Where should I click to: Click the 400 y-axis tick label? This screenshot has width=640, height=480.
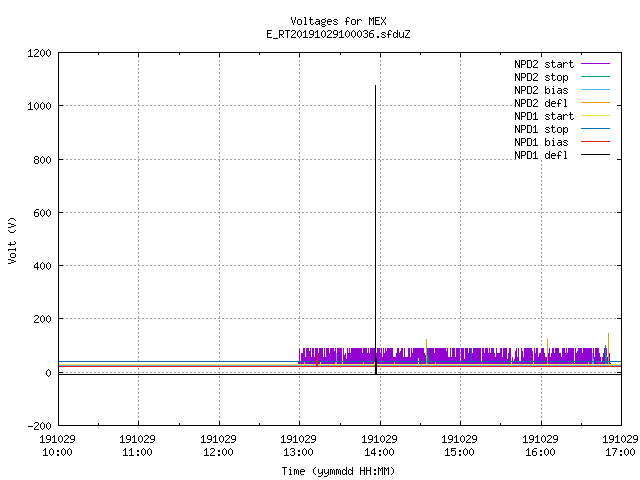click(x=42, y=266)
